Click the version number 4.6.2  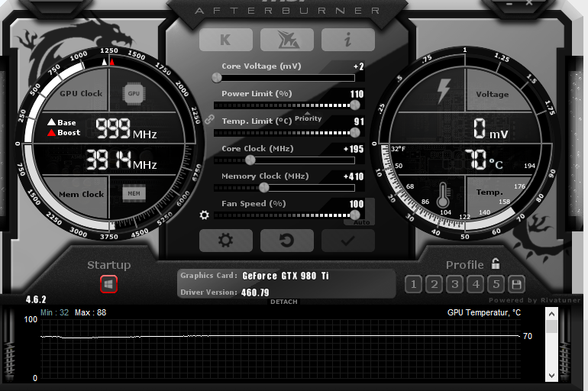click(x=36, y=299)
